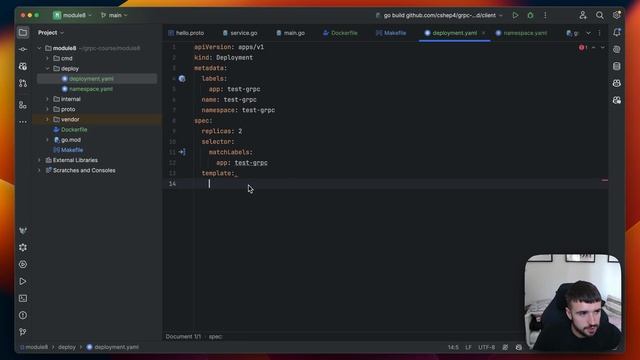Click the gutter icon on line 4
Viewport: 640px width, 360px height.
(x=182, y=79)
